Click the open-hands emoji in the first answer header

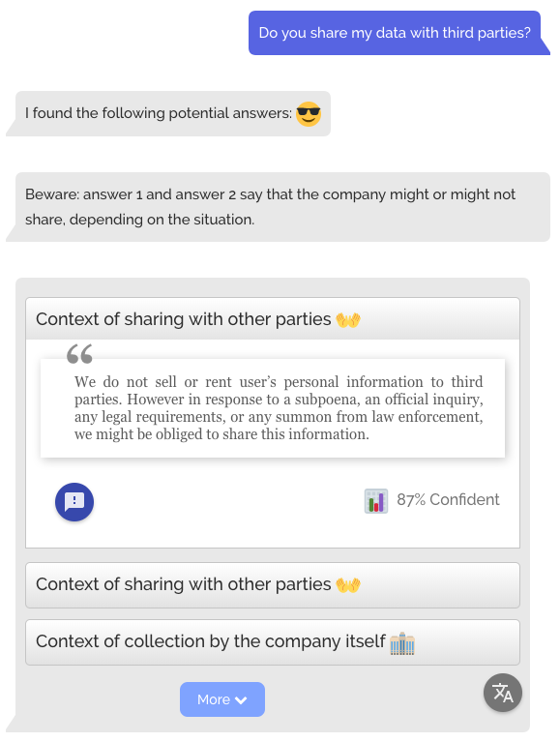(348, 320)
